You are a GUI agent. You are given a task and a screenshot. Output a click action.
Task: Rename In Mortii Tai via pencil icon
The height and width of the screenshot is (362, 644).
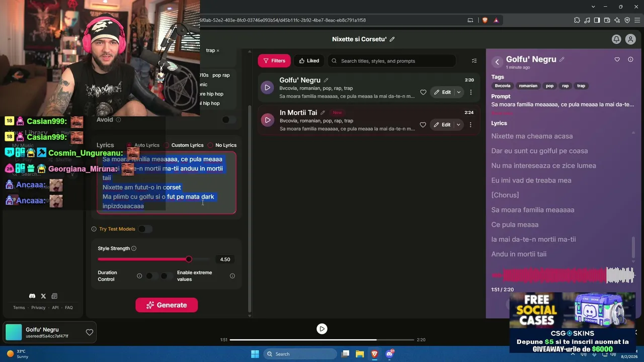[x=323, y=113]
